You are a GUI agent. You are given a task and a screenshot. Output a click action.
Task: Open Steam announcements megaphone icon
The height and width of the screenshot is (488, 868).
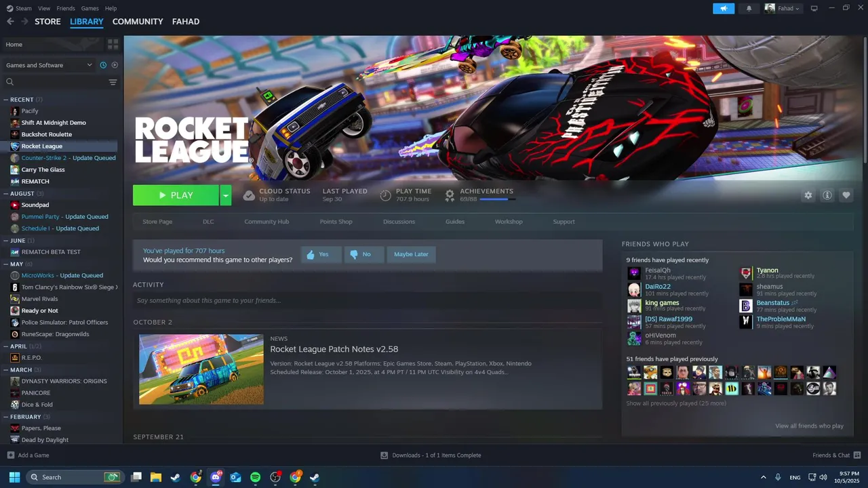tap(724, 8)
